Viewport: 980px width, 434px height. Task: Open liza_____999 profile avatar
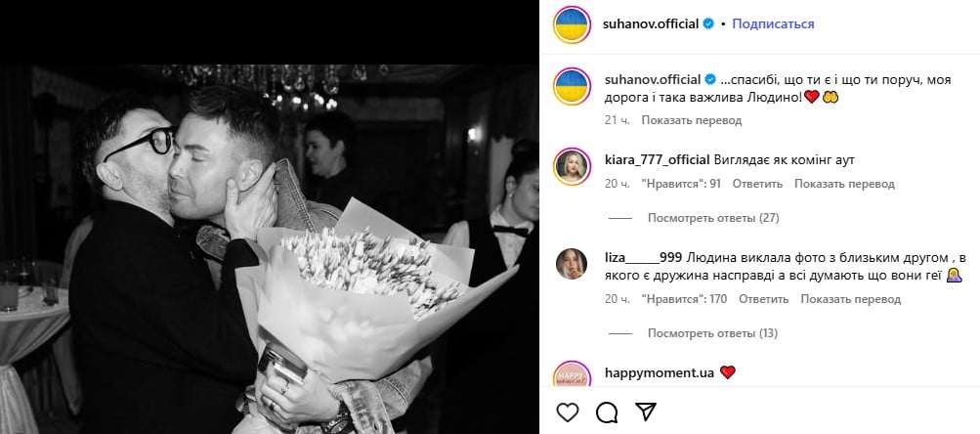[x=572, y=264]
